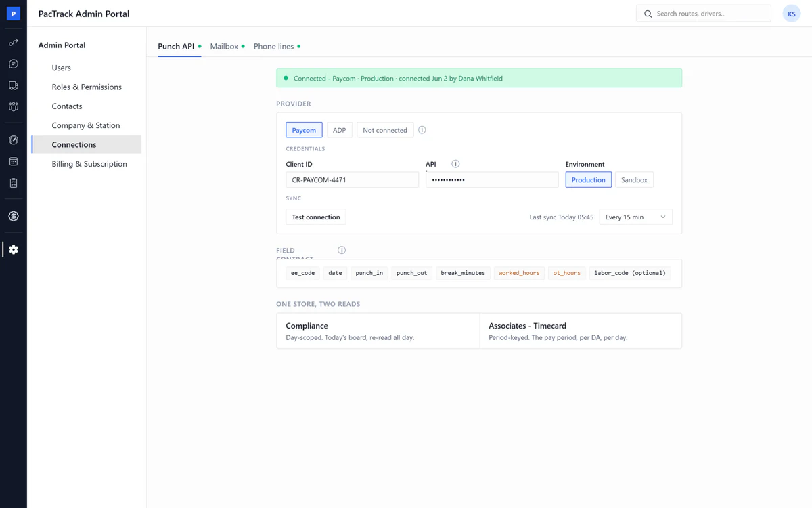Screen dimensions: 812x508
Task: Set environment to Production
Action: tap(589, 180)
